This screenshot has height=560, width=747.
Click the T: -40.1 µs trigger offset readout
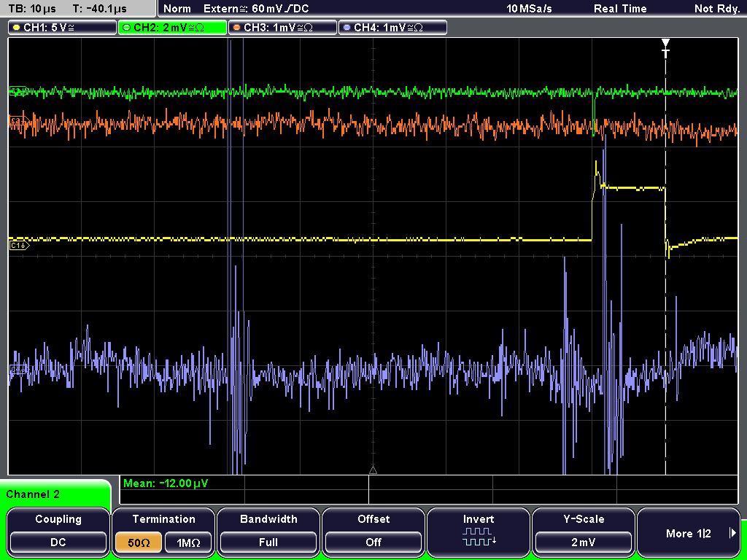coord(99,9)
